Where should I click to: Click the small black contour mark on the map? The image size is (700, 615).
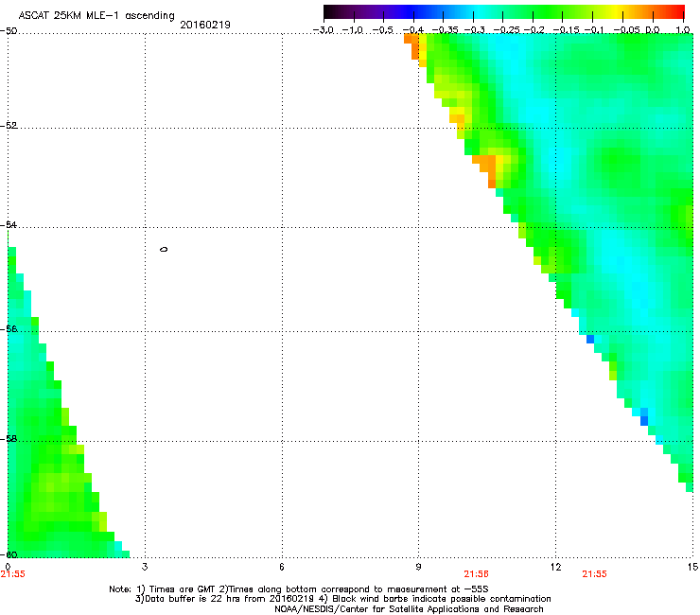click(164, 249)
